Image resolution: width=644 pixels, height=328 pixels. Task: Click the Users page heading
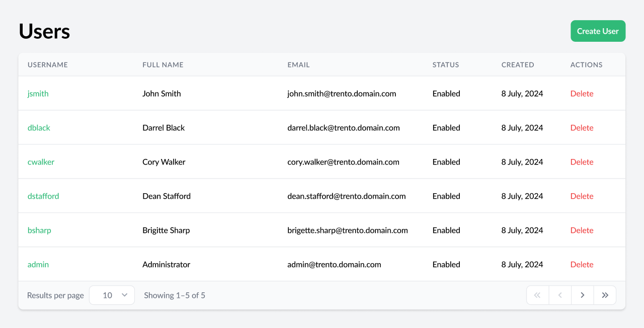[44, 31]
